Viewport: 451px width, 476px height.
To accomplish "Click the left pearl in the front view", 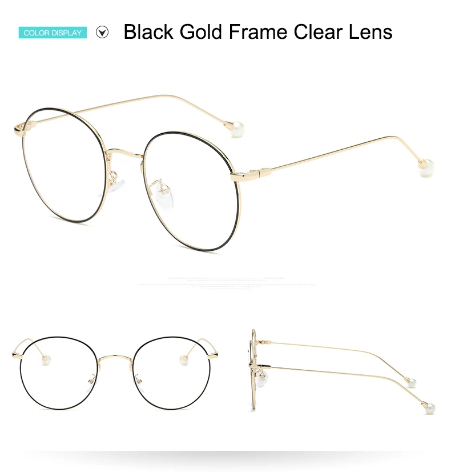I will click(x=46, y=361).
